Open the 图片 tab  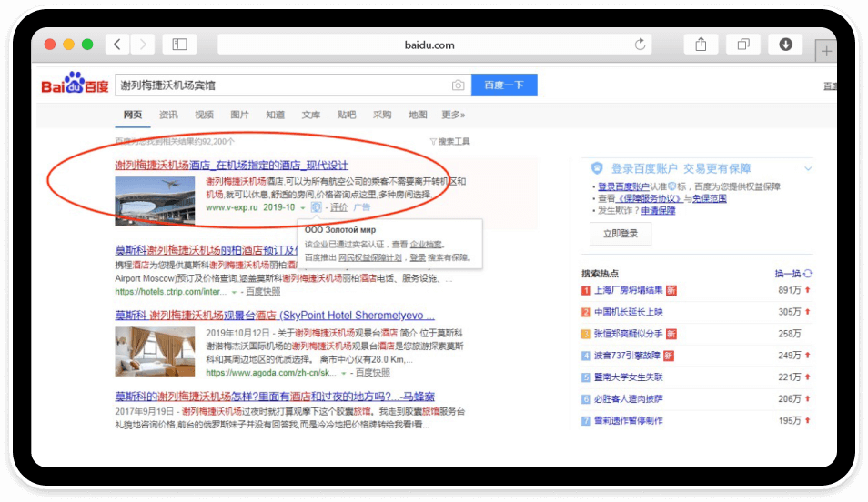239,115
